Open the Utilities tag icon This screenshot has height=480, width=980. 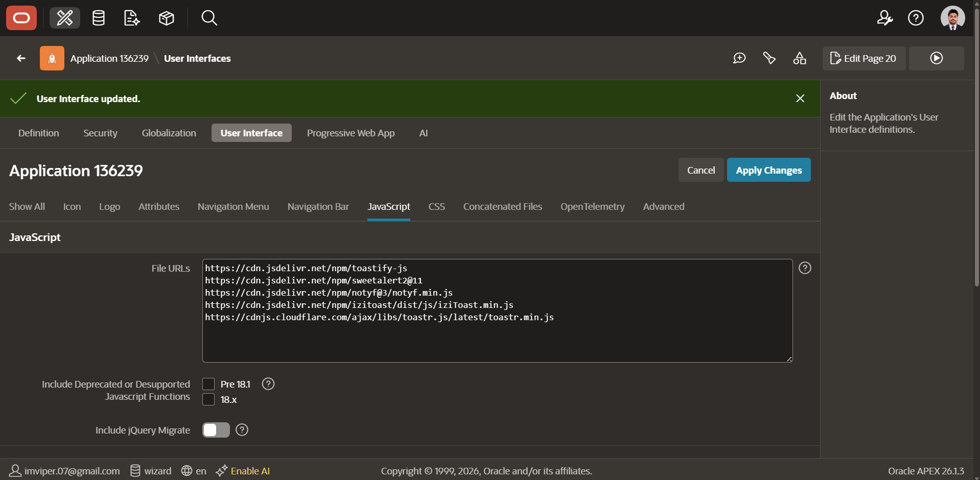[x=769, y=58]
